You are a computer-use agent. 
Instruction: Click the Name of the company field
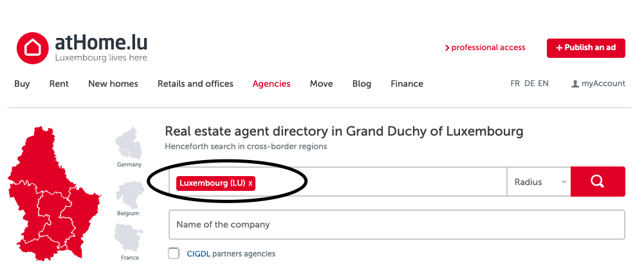point(396,224)
